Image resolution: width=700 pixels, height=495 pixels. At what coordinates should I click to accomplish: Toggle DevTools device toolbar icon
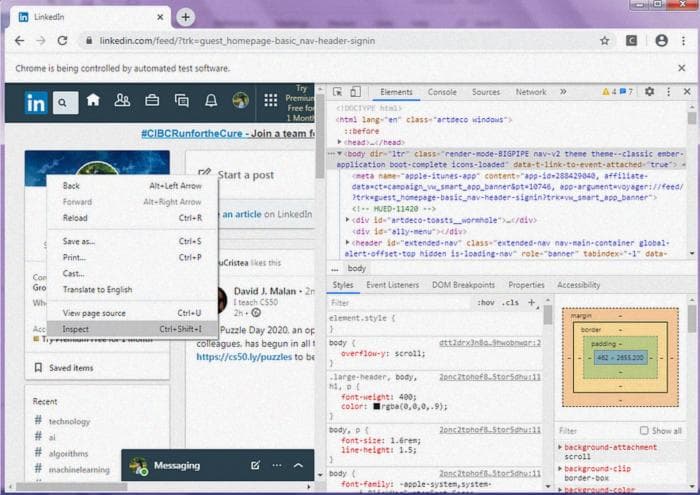point(355,92)
